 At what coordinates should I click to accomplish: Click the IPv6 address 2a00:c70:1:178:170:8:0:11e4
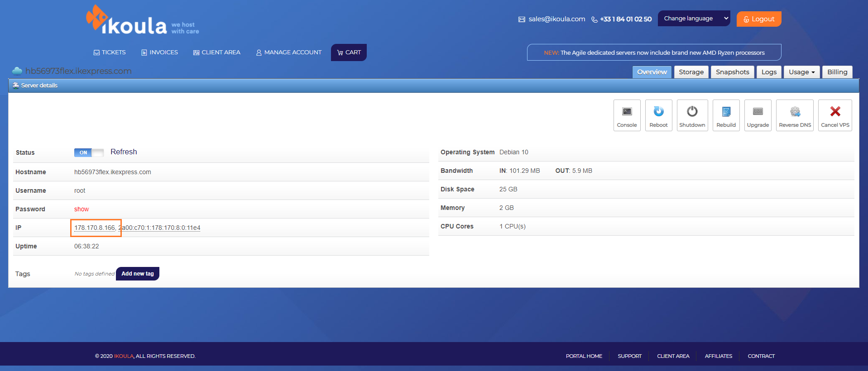click(x=159, y=228)
